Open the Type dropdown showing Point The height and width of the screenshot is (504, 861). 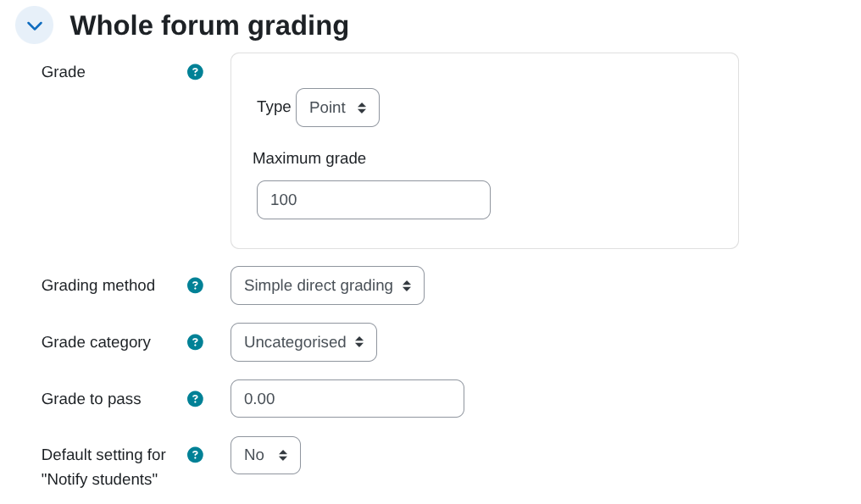coord(337,108)
